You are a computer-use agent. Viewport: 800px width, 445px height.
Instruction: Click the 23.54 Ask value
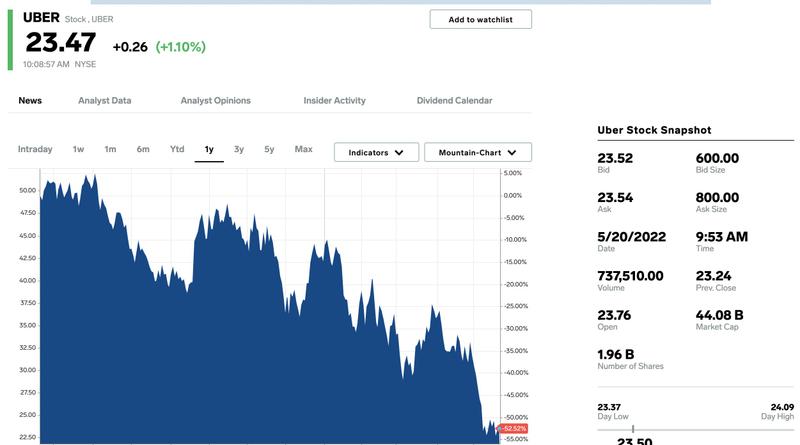[615, 197]
